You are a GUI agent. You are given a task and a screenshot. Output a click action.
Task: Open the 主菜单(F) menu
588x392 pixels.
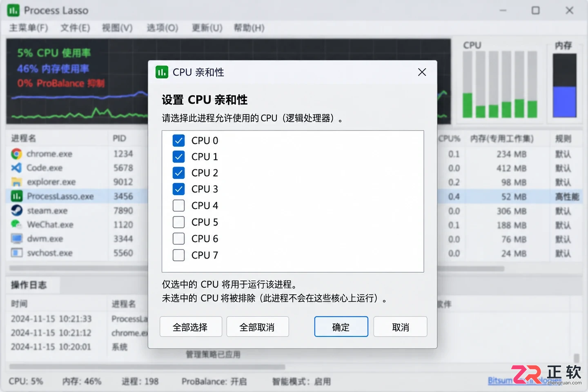coord(29,28)
